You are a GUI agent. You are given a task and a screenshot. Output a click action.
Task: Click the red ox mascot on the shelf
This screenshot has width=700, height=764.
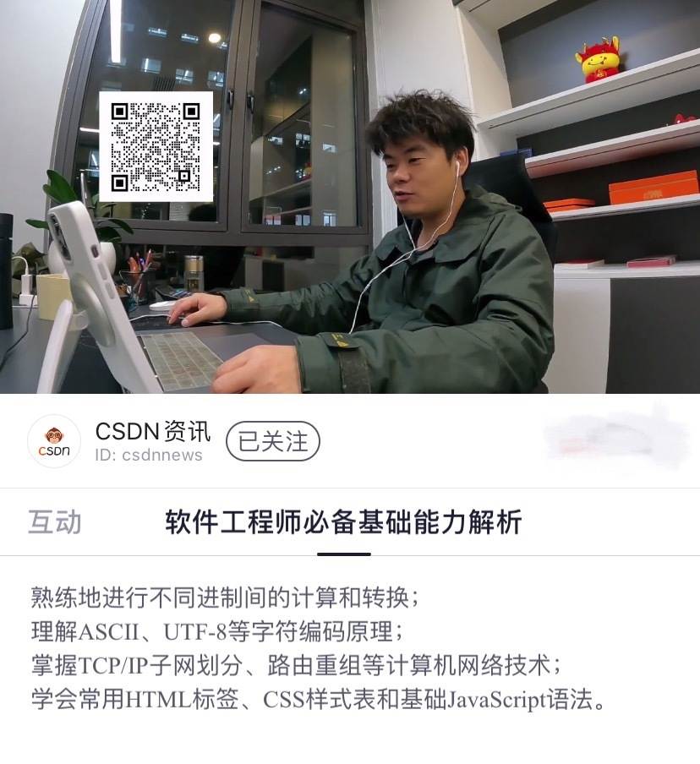pyautogui.click(x=598, y=59)
